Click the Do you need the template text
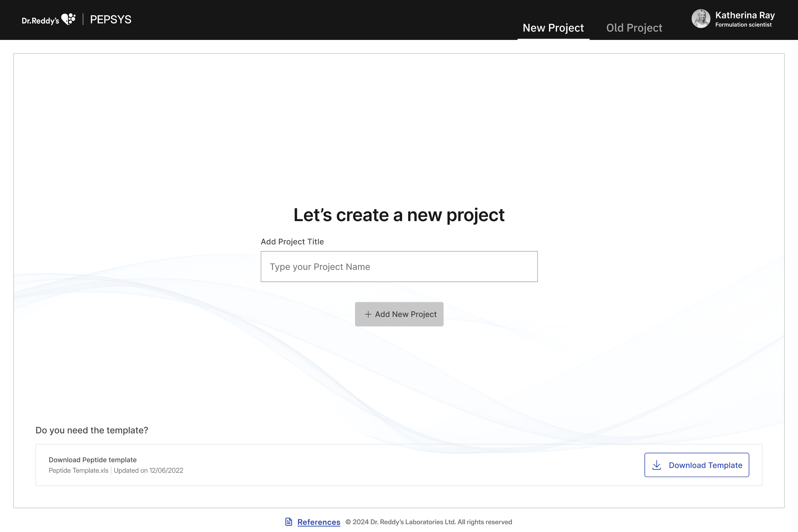This screenshot has height=532, width=798. (x=92, y=430)
